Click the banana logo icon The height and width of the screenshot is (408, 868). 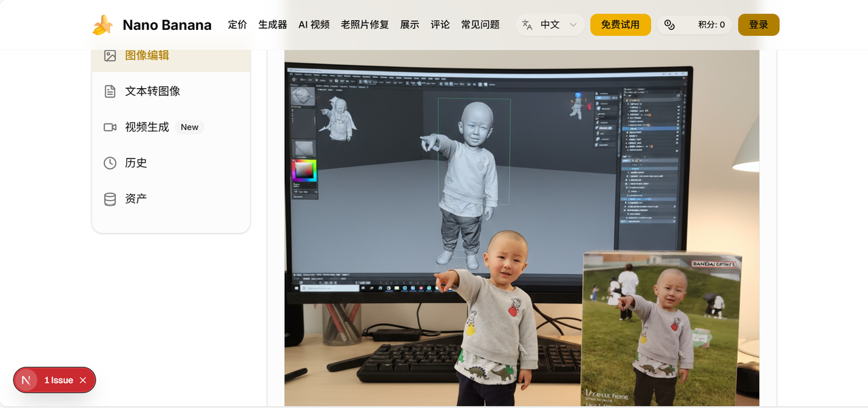click(x=103, y=25)
